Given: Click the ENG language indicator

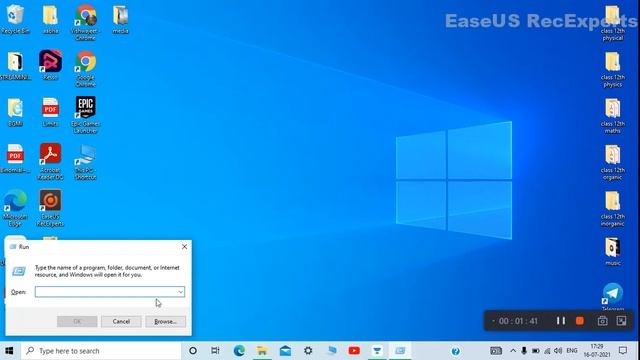Looking at the screenshot, I should (572, 351).
